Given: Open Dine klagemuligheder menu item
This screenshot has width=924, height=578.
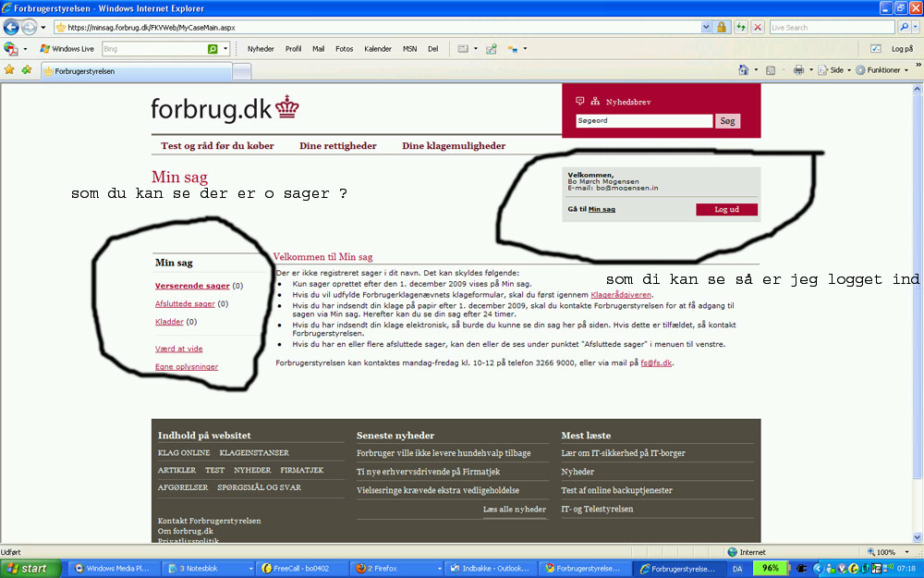Looking at the screenshot, I should pyautogui.click(x=454, y=146).
